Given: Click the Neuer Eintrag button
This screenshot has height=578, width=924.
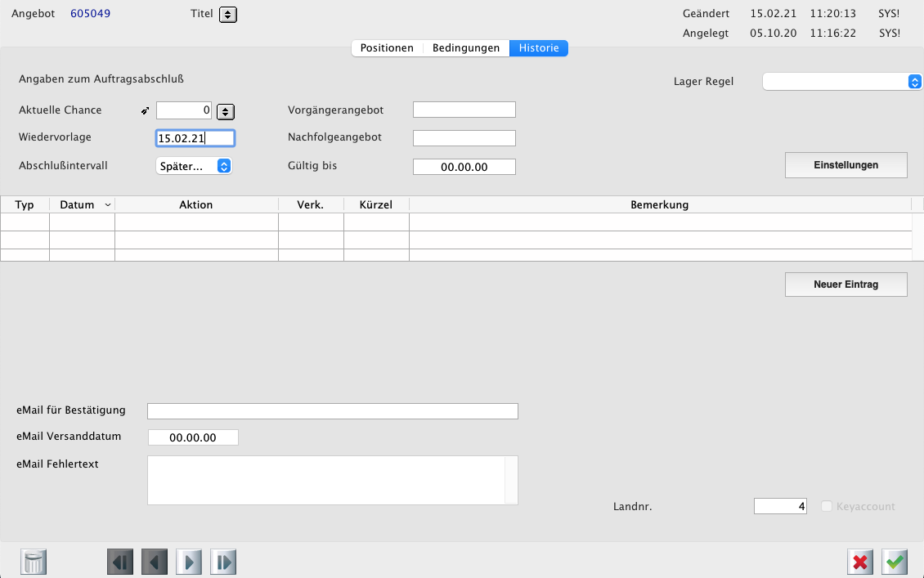Looking at the screenshot, I should pos(846,285).
